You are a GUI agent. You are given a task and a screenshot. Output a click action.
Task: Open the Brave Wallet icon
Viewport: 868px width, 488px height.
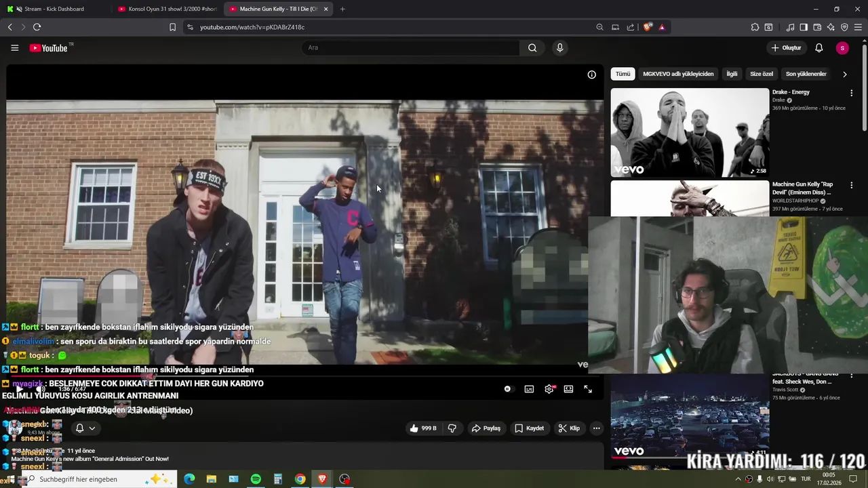817,27
